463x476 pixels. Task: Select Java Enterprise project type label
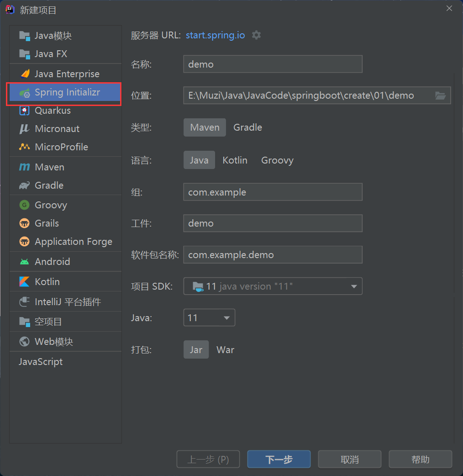coord(67,74)
